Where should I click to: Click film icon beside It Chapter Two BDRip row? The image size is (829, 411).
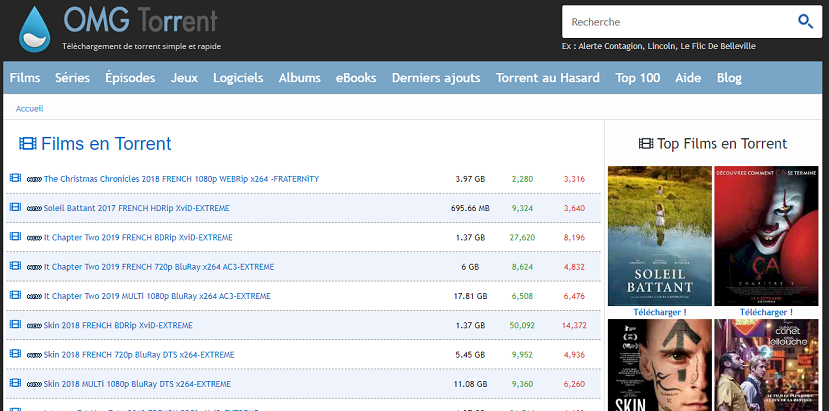(x=15, y=236)
